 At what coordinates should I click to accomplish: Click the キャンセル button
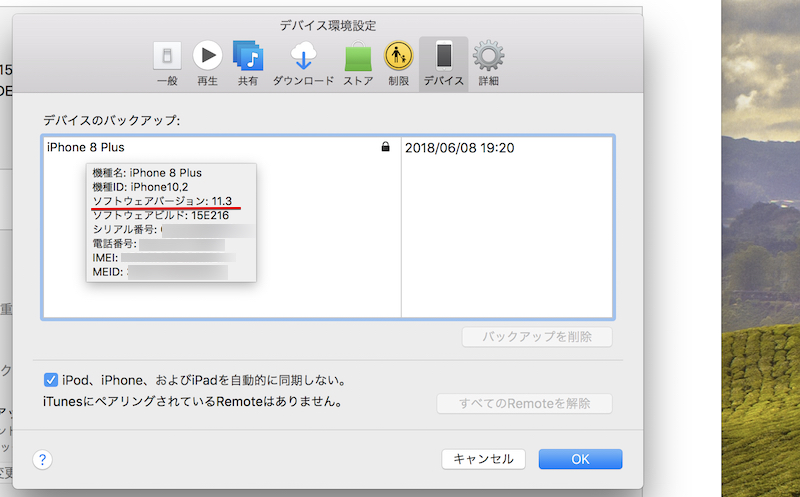pos(483,459)
